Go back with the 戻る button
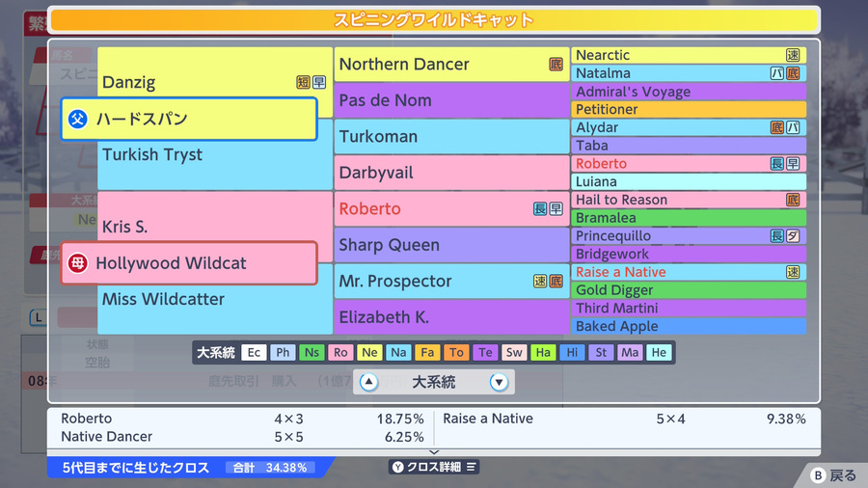The image size is (868, 488). tap(833, 475)
